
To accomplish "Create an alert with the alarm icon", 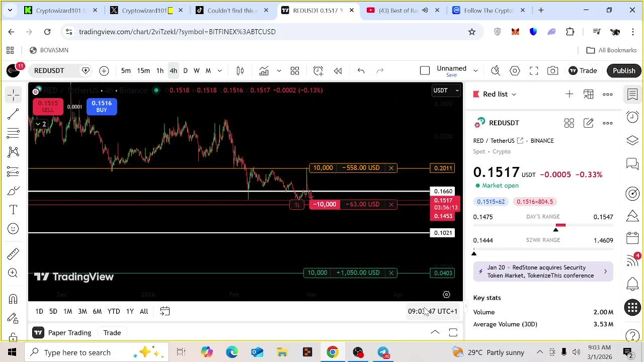I will pos(318,71).
